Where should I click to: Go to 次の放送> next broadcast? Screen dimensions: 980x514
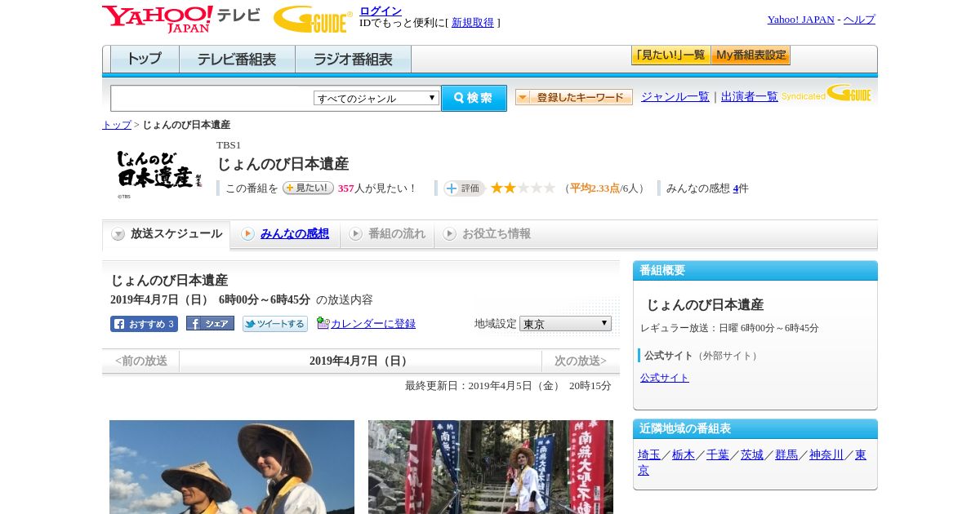click(581, 361)
